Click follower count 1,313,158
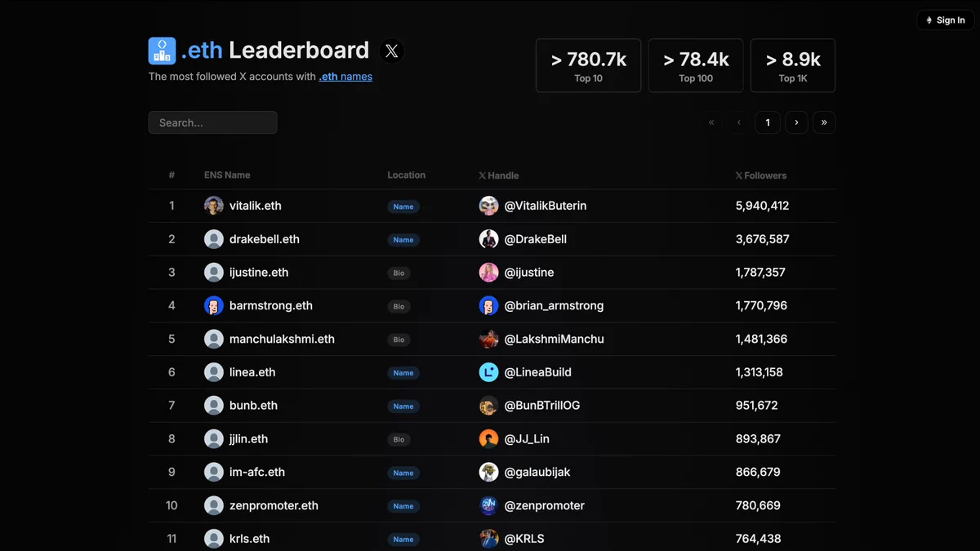Image resolution: width=980 pixels, height=551 pixels. [x=759, y=372]
